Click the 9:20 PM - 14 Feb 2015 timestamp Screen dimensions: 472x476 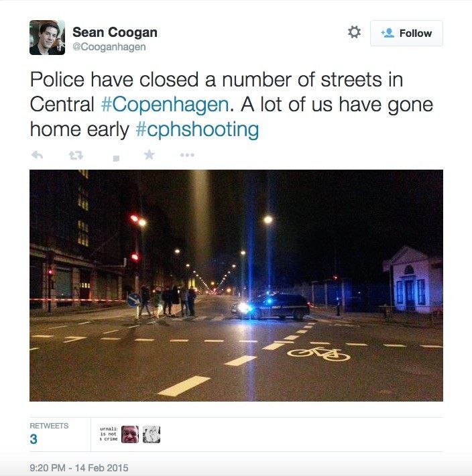pyautogui.click(x=79, y=467)
